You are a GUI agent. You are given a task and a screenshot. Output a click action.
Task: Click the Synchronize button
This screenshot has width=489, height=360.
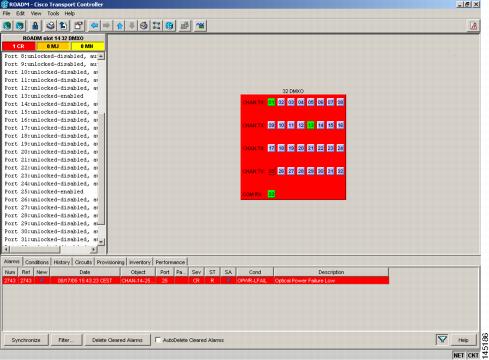[x=26, y=340]
